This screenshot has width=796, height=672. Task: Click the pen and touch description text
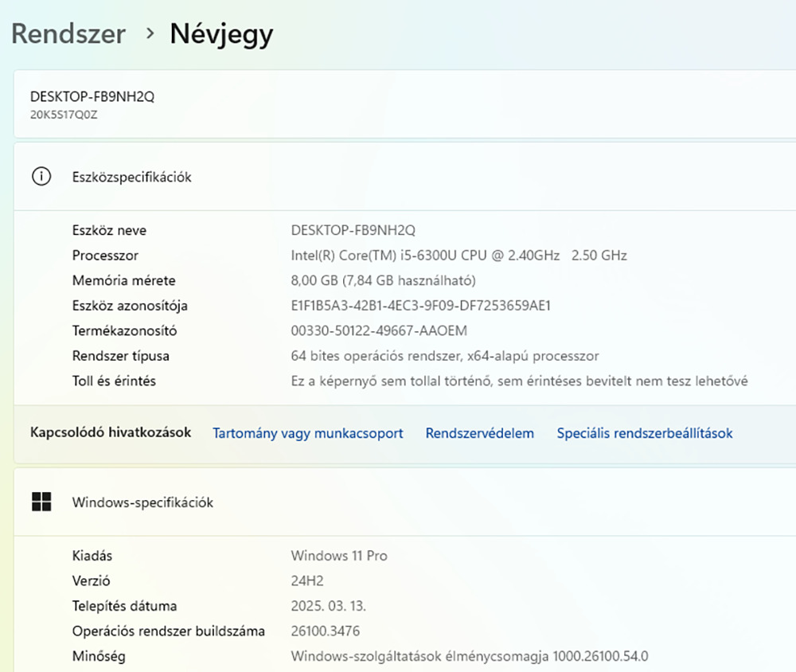(519, 381)
